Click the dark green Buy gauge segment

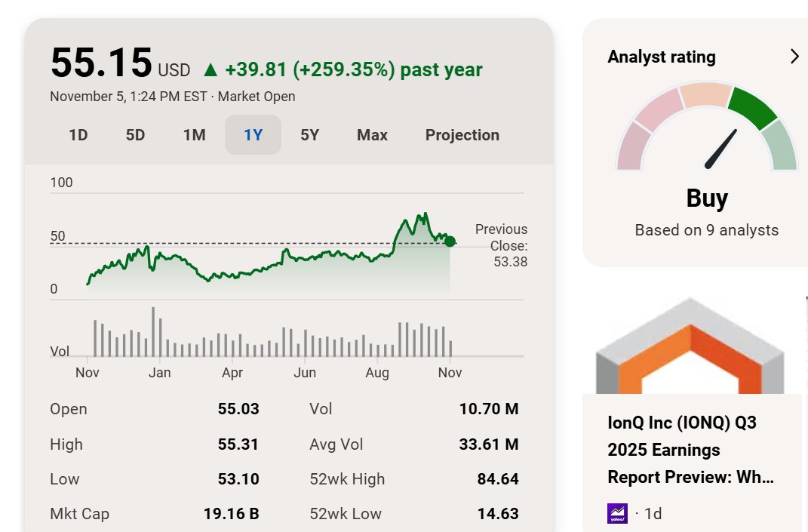click(x=753, y=107)
